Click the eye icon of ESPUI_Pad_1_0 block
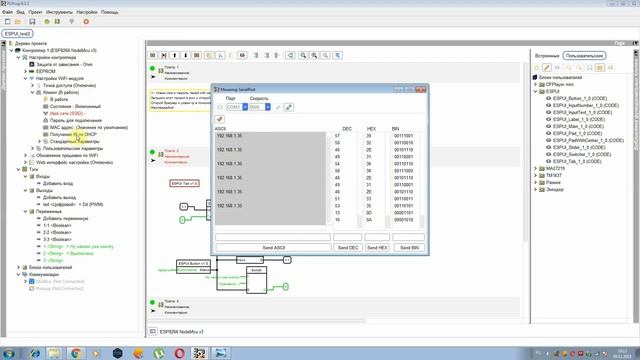 point(549,133)
